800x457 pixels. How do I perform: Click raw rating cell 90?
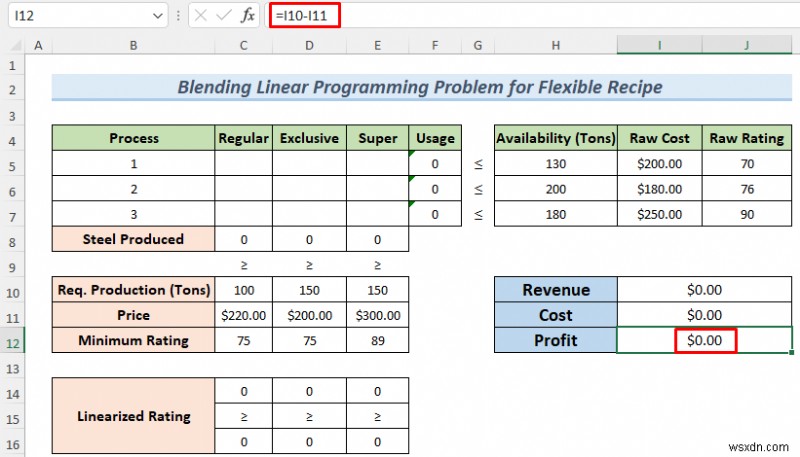(747, 214)
